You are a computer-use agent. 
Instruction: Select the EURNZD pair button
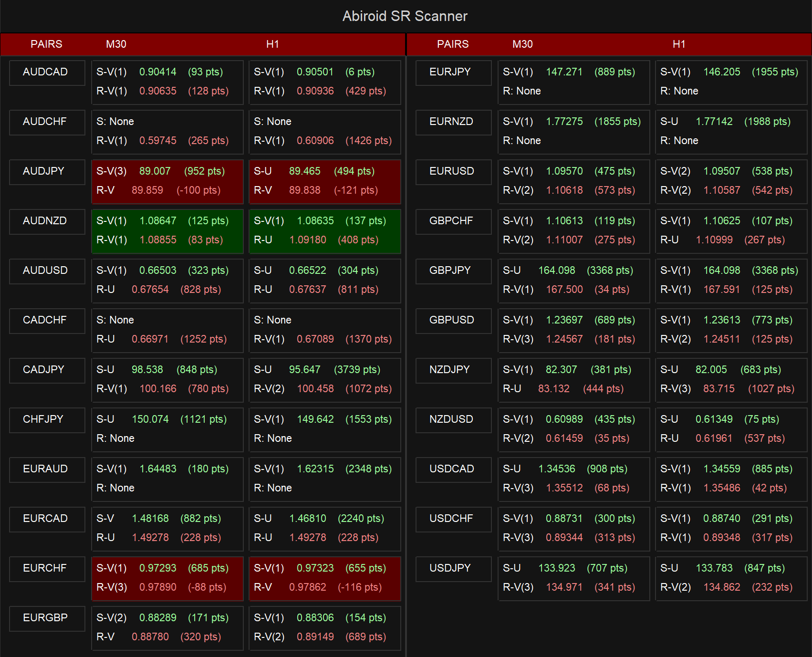tap(454, 122)
